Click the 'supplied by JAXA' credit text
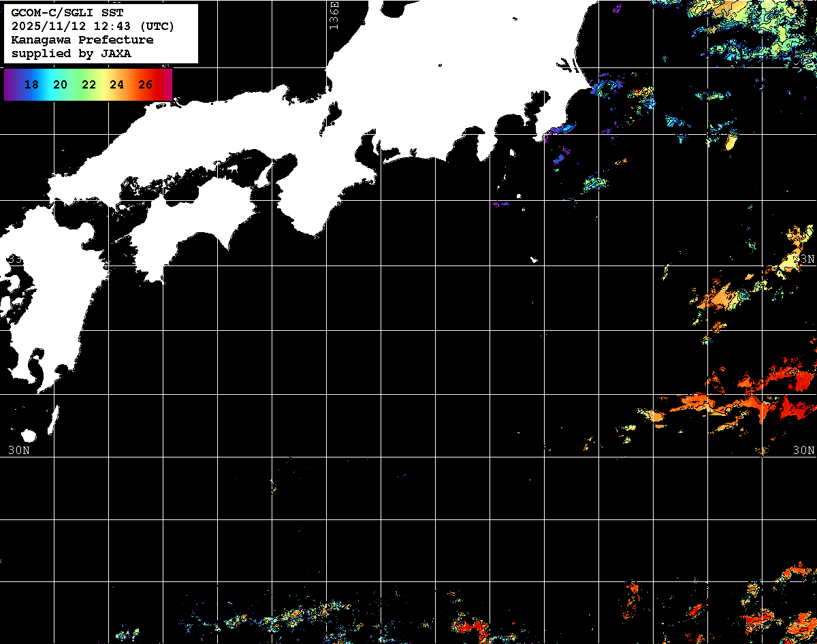The width and height of the screenshot is (817, 644). [71, 54]
